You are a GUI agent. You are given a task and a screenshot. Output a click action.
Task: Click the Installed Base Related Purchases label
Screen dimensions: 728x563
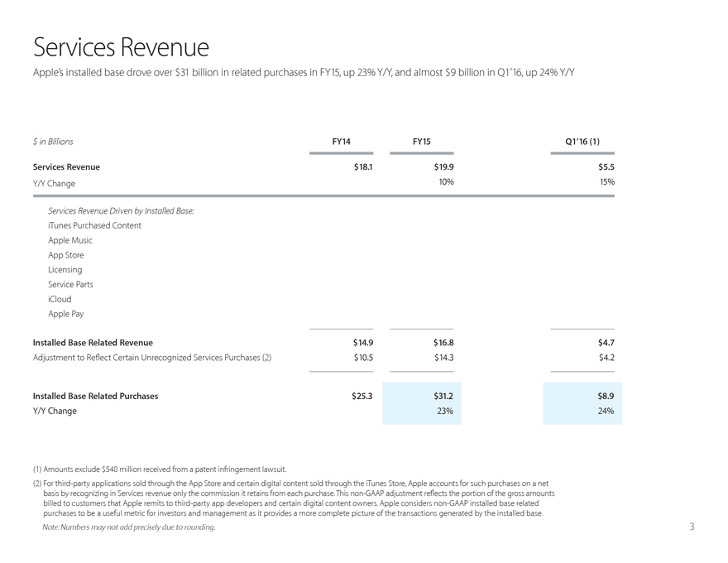95,396
